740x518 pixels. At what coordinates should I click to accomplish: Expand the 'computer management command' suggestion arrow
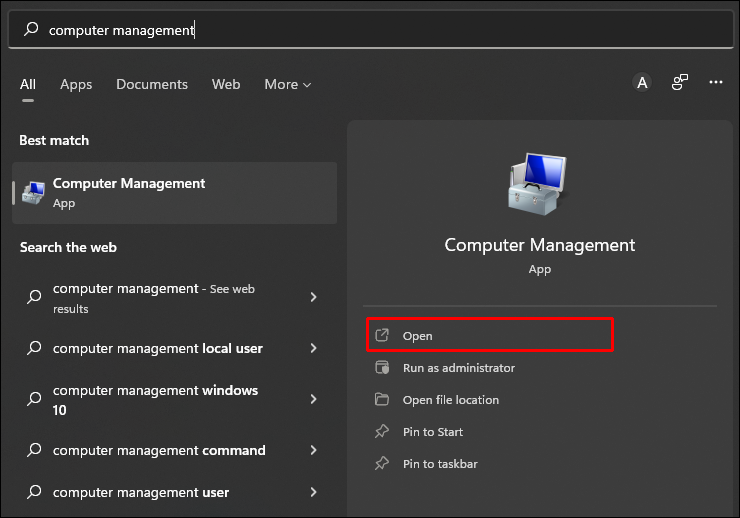pyautogui.click(x=314, y=450)
